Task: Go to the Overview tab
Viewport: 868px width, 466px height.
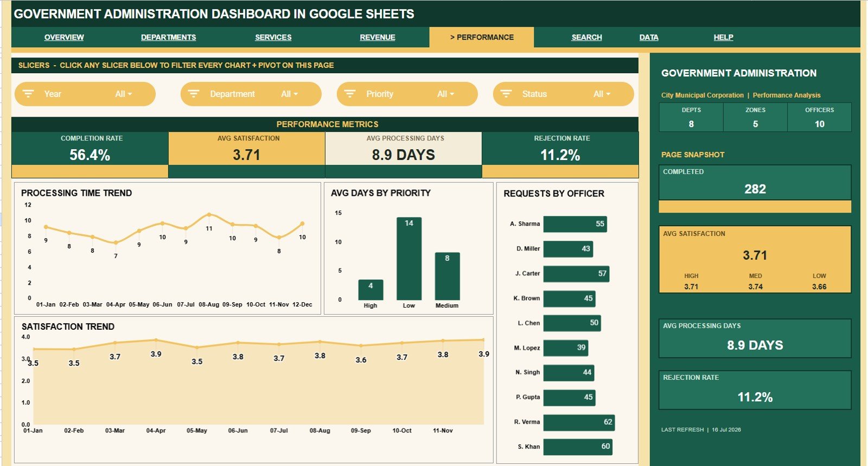Action: point(64,37)
